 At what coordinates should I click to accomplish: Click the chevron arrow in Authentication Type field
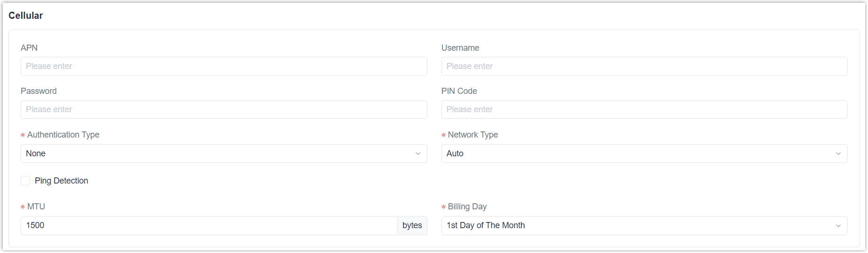pyautogui.click(x=418, y=153)
